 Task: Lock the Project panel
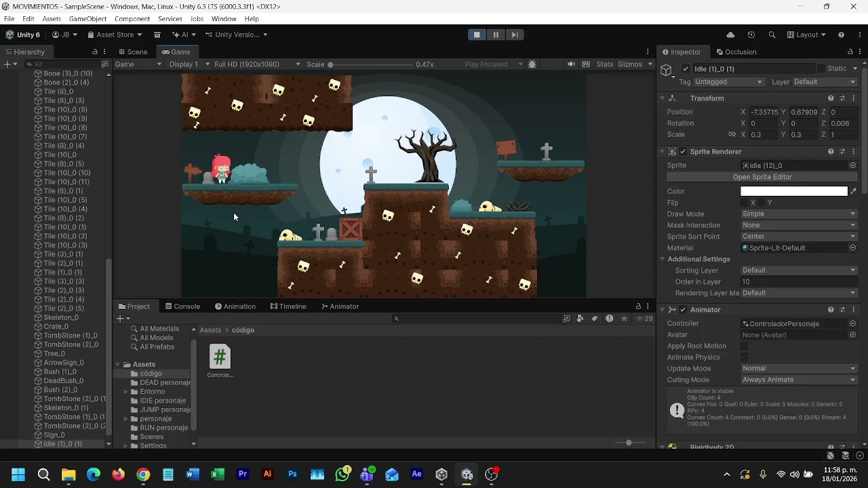(638, 306)
